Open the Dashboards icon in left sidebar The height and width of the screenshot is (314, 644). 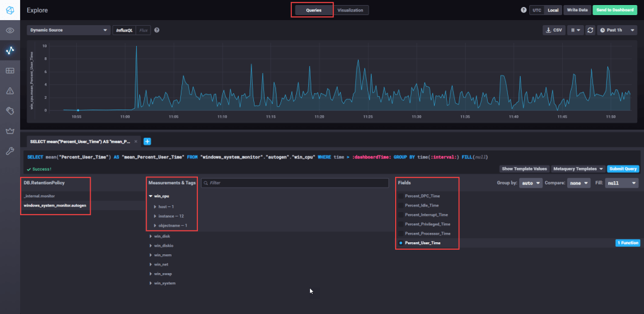point(10,70)
